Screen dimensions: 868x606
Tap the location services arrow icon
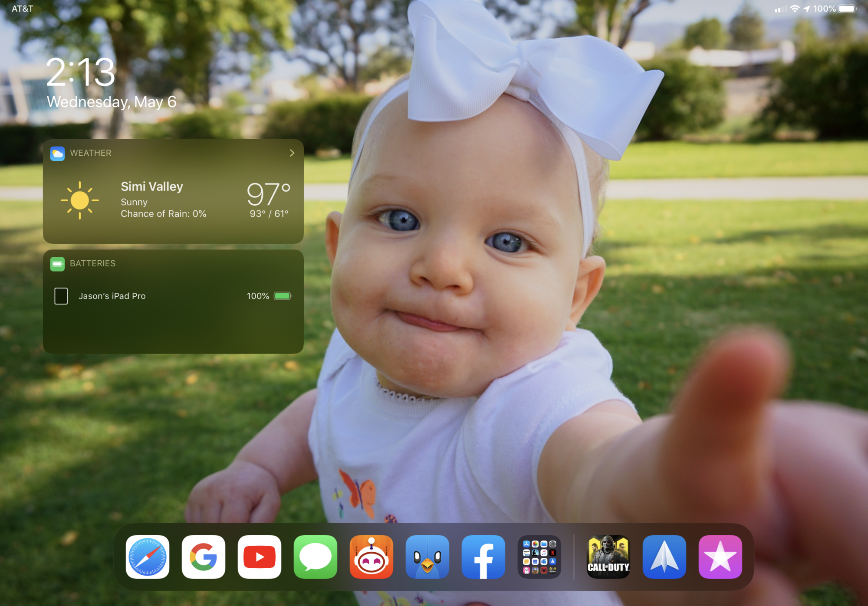(806, 9)
